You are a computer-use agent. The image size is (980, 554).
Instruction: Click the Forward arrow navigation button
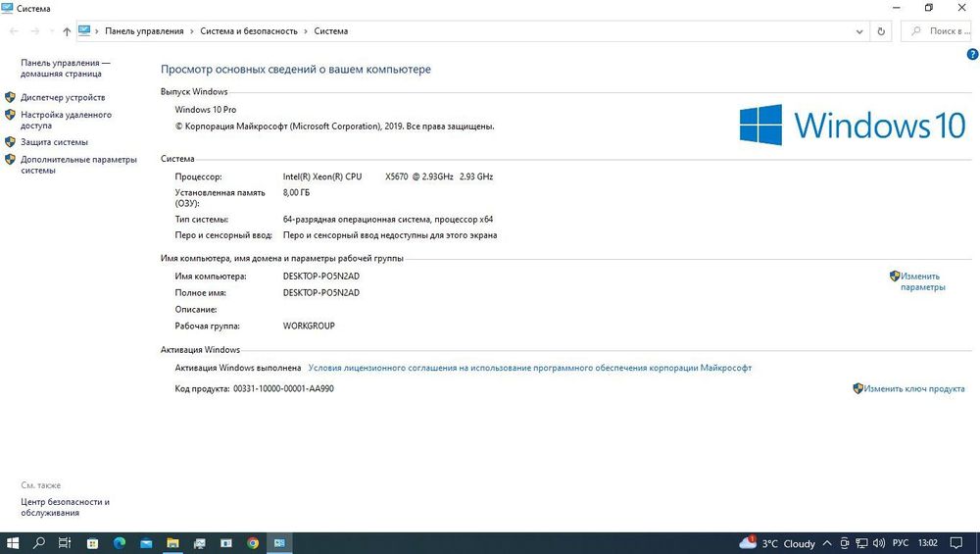click(35, 31)
